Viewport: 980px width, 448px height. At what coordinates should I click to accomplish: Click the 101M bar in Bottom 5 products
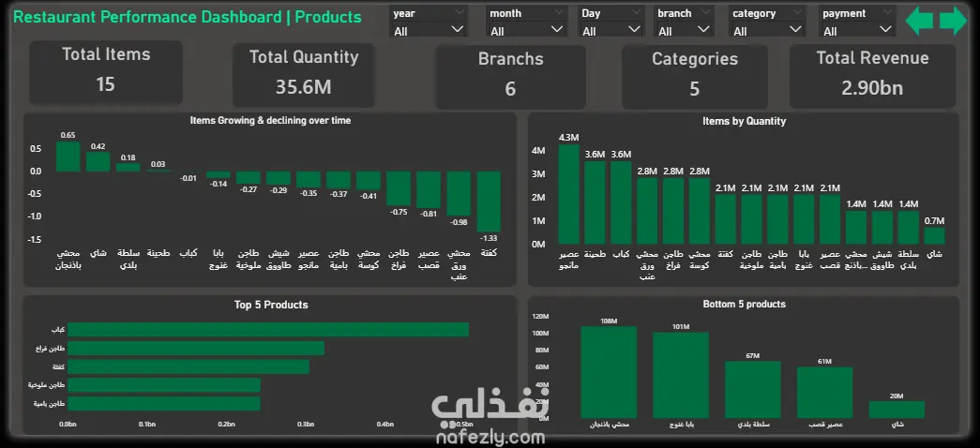pyautogui.click(x=681, y=376)
